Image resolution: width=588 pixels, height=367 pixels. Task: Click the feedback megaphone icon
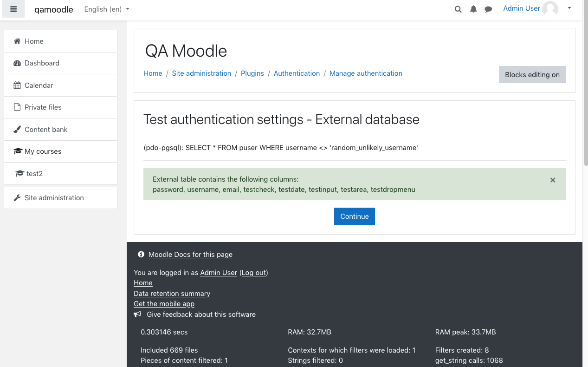coord(137,315)
